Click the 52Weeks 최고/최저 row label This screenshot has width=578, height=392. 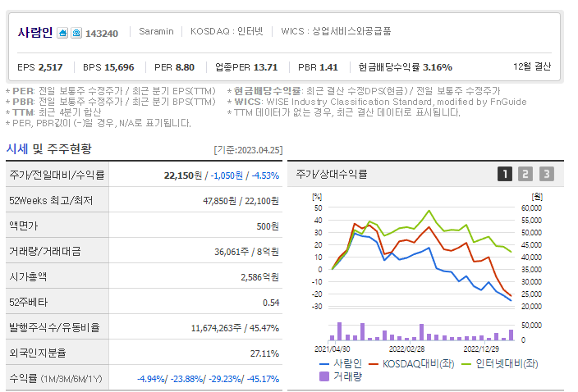click(x=51, y=201)
